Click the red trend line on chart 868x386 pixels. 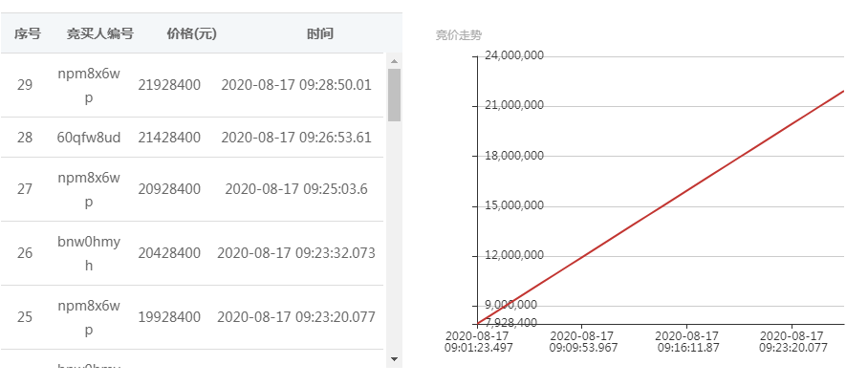coord(661,207)
